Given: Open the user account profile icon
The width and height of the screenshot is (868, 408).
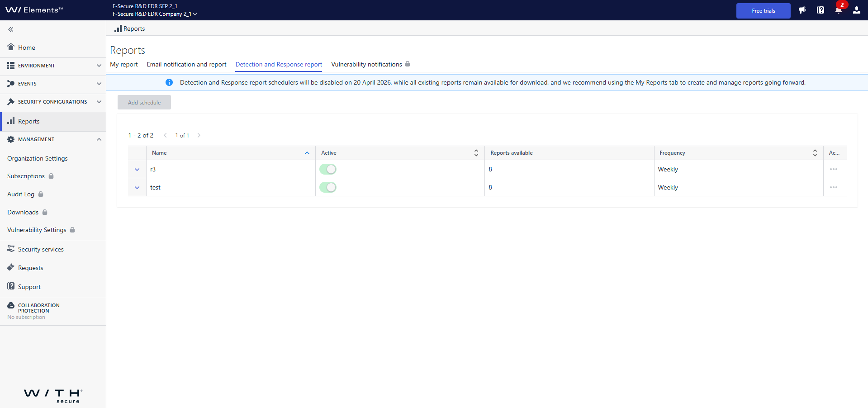Looking at the screenshot, I should pyautogui.click(x=857, y=10).
